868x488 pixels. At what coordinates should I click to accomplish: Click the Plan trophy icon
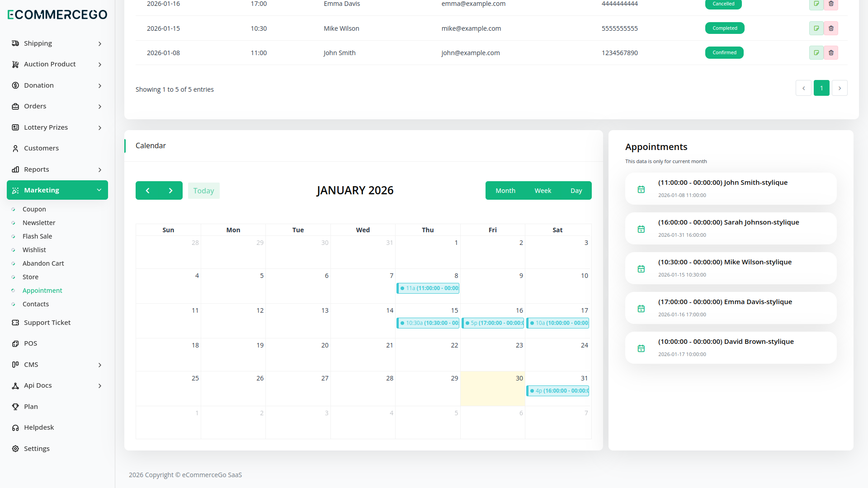[15, 407]
